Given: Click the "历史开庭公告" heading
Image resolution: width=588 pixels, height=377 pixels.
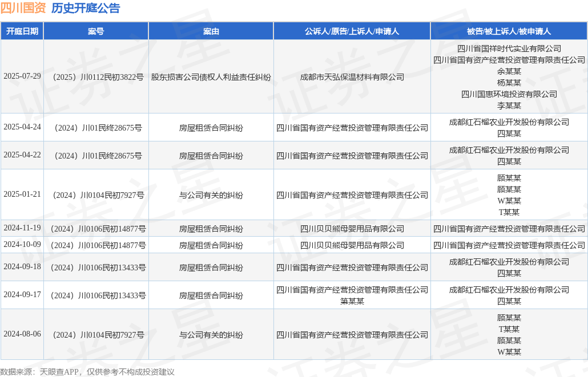Looking at the screenshot, I should tap(86, 8).
